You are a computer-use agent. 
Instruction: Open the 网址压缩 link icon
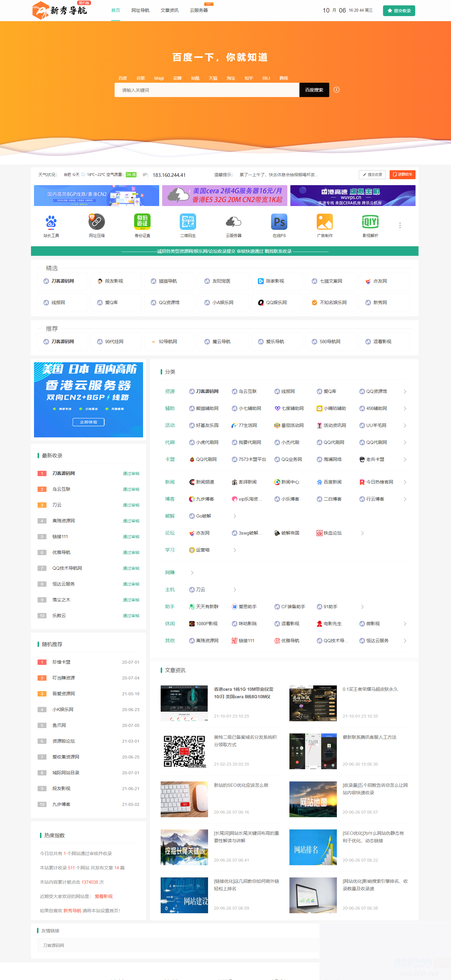(97, 222)
